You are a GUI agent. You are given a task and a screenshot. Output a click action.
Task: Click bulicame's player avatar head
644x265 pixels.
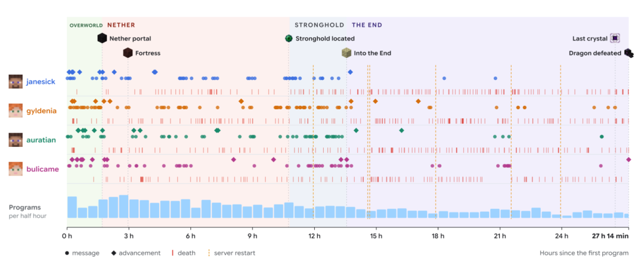(16, 169)
